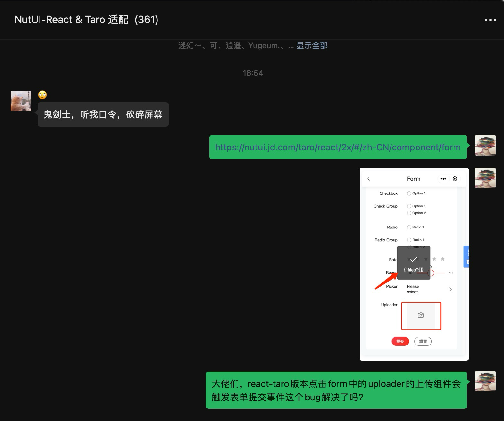Viewport: 504px width, 421px height.
Task: Click the last star in Rate row
Action: tap(443, 259)
